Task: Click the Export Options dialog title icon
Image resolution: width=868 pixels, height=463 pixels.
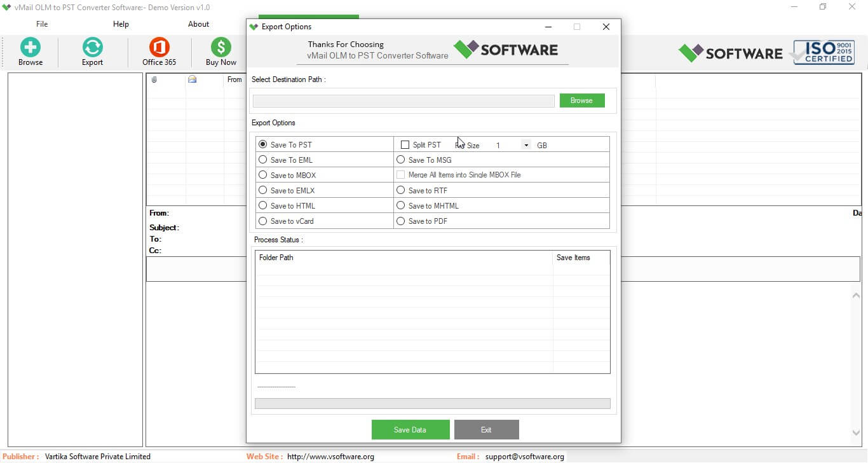Action: point(254,27)
